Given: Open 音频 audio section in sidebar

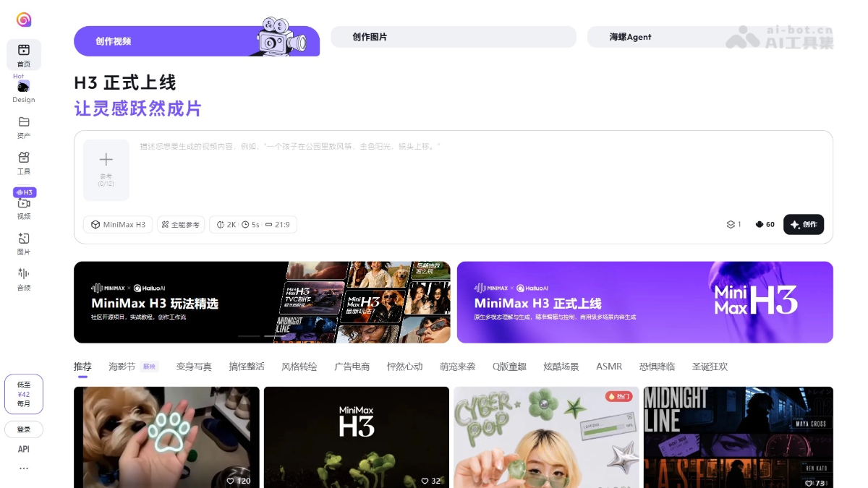Looking at the screenshot, I should 24,279.
